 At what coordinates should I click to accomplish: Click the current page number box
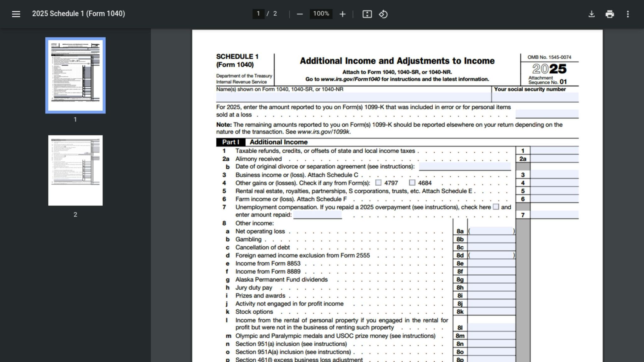[258, 14]
